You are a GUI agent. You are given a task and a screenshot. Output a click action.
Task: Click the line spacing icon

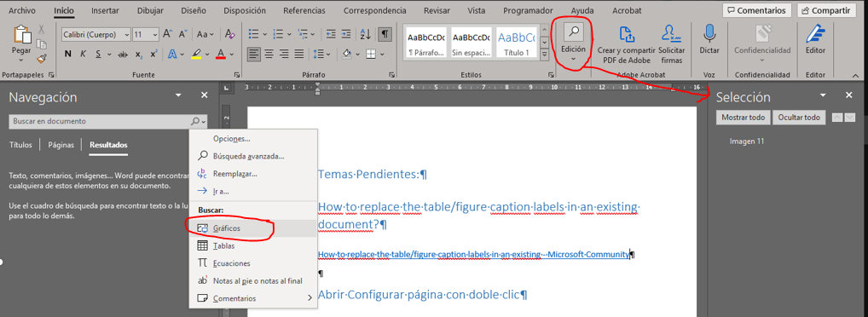(x=318, y=54)
